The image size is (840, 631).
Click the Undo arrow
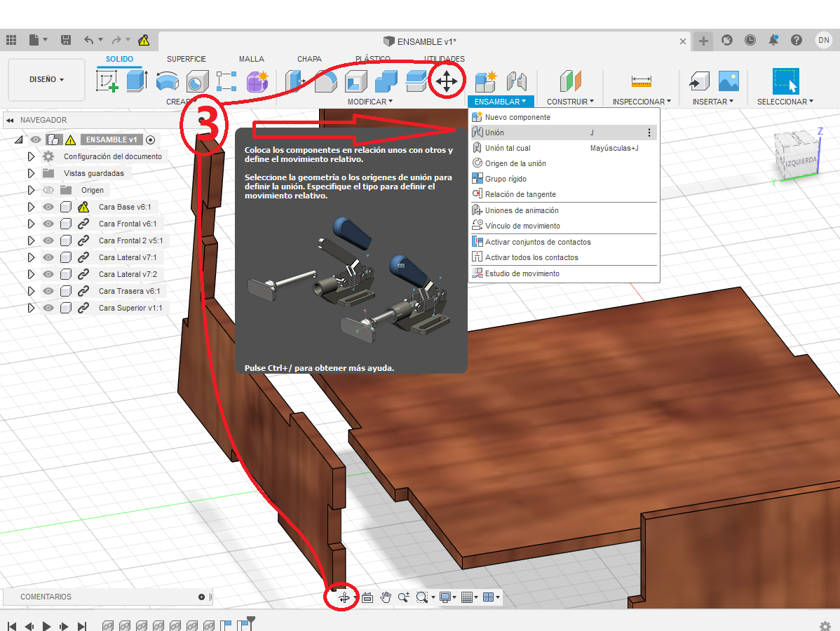(x=89, y=40)
